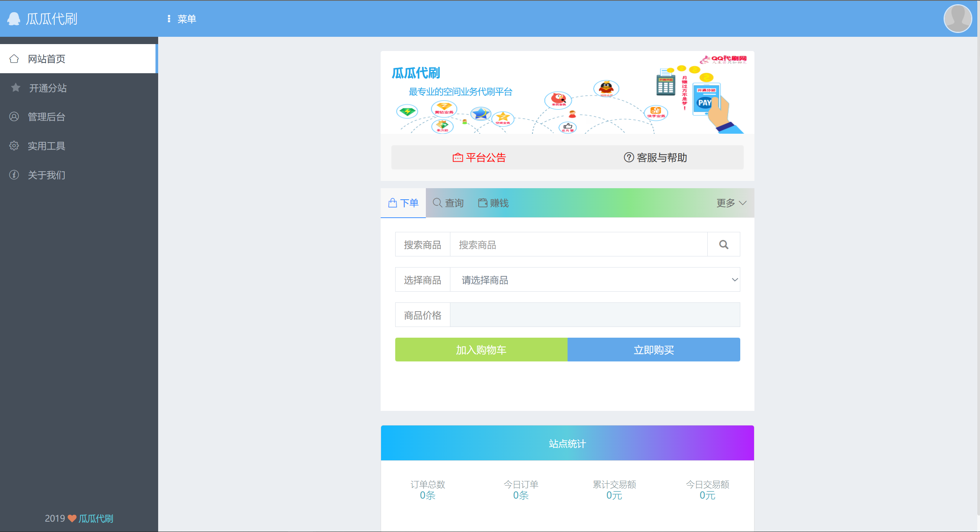Expand the 更多 dropdown

click(731, 203)
